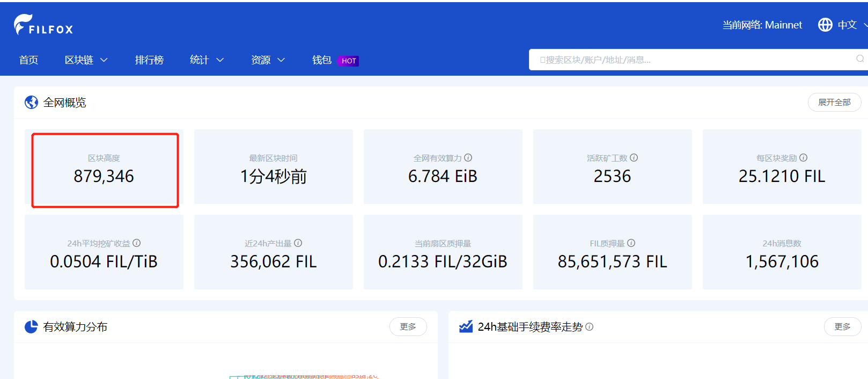Click the globe language icon
Screen dimensions: 868x379
[825, 25]
